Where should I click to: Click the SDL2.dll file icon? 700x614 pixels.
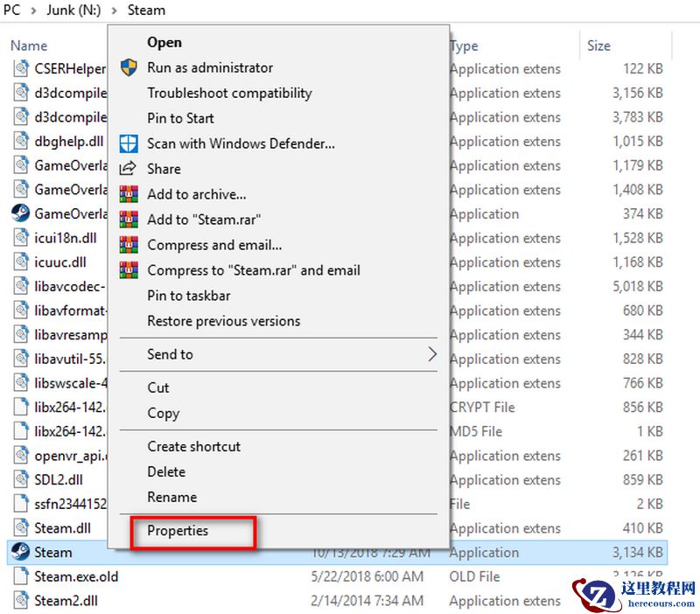(20, 479)
